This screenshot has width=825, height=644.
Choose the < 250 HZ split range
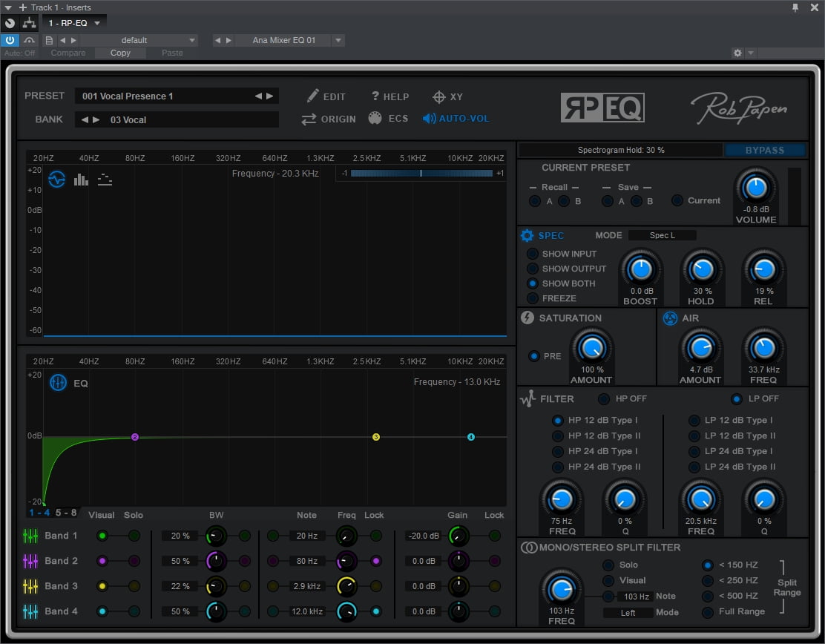tap(708, 580)
